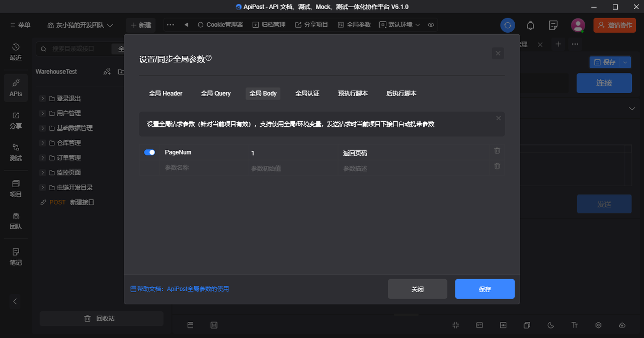Image resolution: width=644 pixels, height=338 pixels.
Task: Delete the PageNum parameter with the trash icon
Action: click(x=497, y=150)
